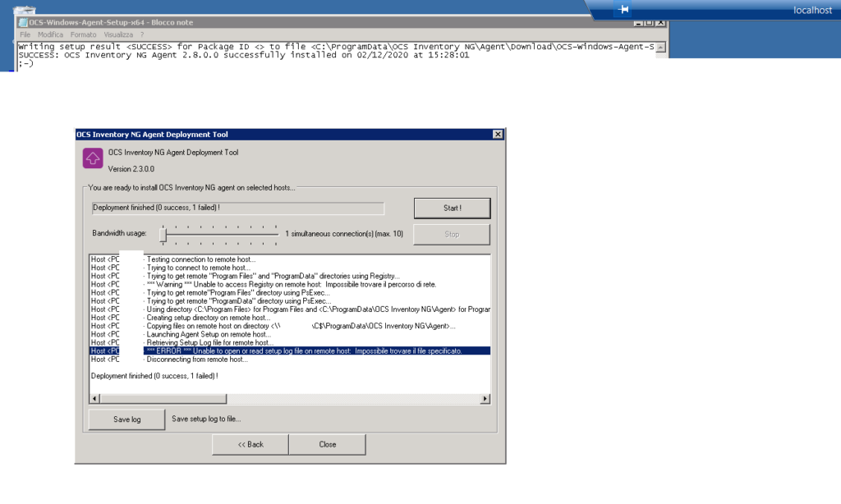Select the 'Testing connection to remote host' line
The width and height of the screenshot is (841, 504).
(x=290, y=259)
